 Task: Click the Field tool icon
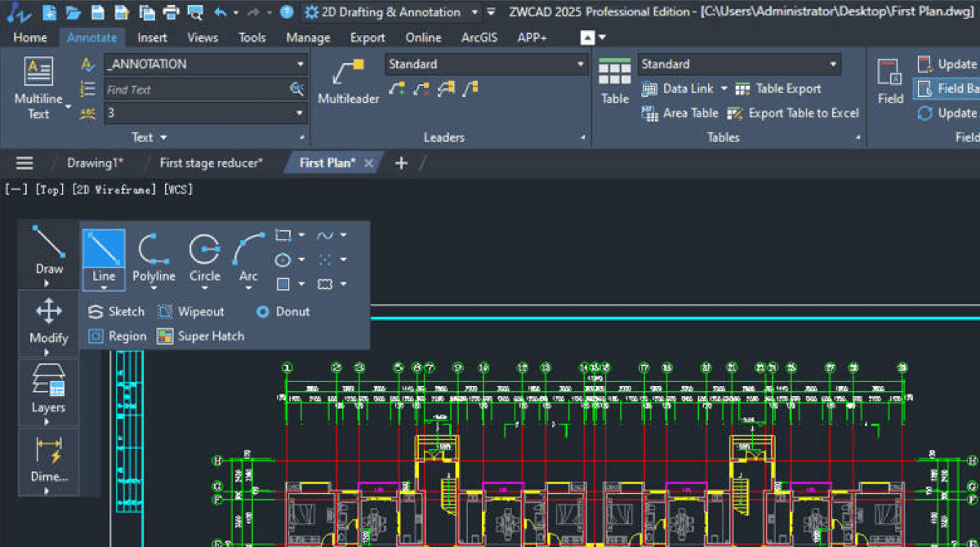pyautogui.click(x=890, y=82)
